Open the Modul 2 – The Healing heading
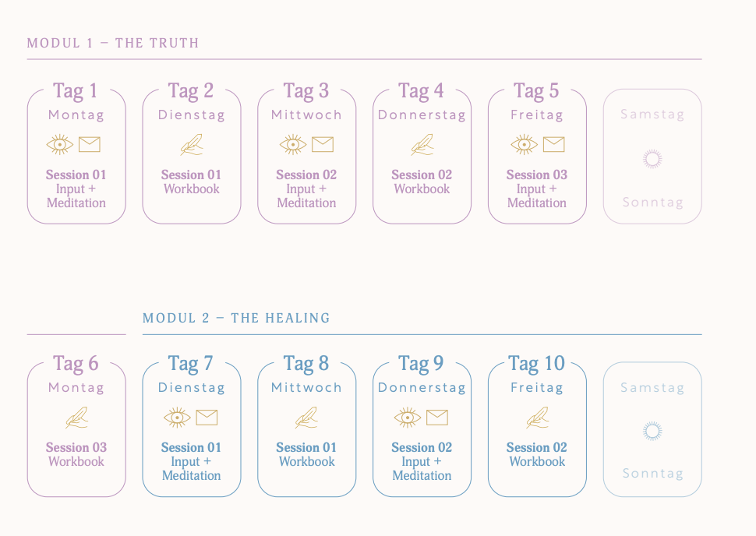756x536 pixels. point(236,318)
